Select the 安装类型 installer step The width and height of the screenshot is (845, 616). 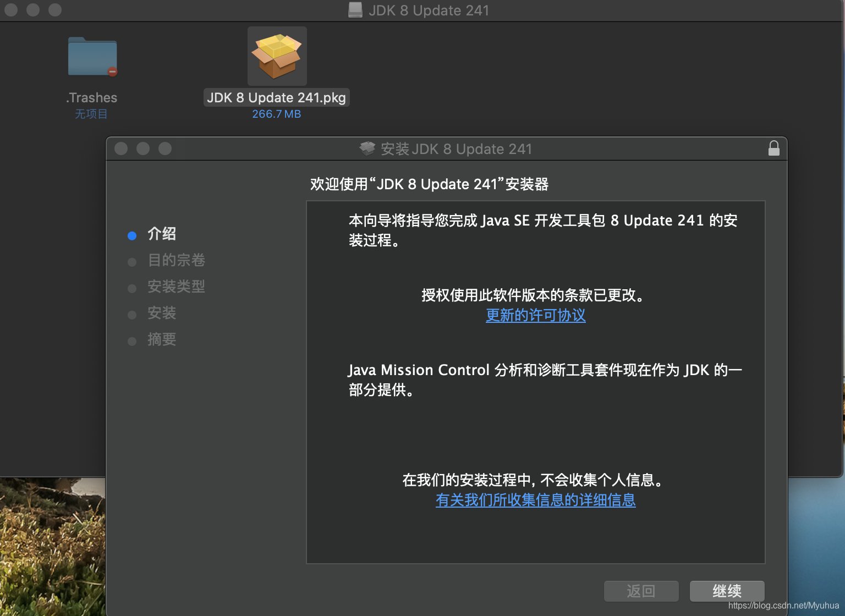pos(176,287)
